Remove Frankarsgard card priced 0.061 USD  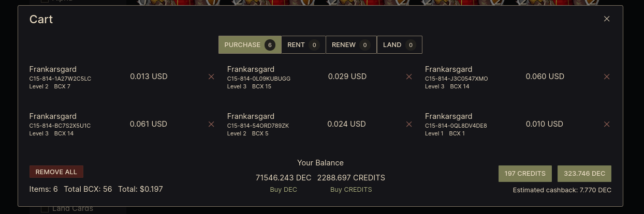[211, 124]
